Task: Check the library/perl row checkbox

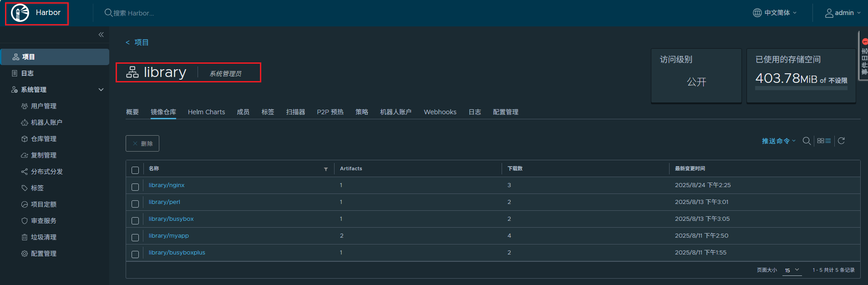Action: 135,204
